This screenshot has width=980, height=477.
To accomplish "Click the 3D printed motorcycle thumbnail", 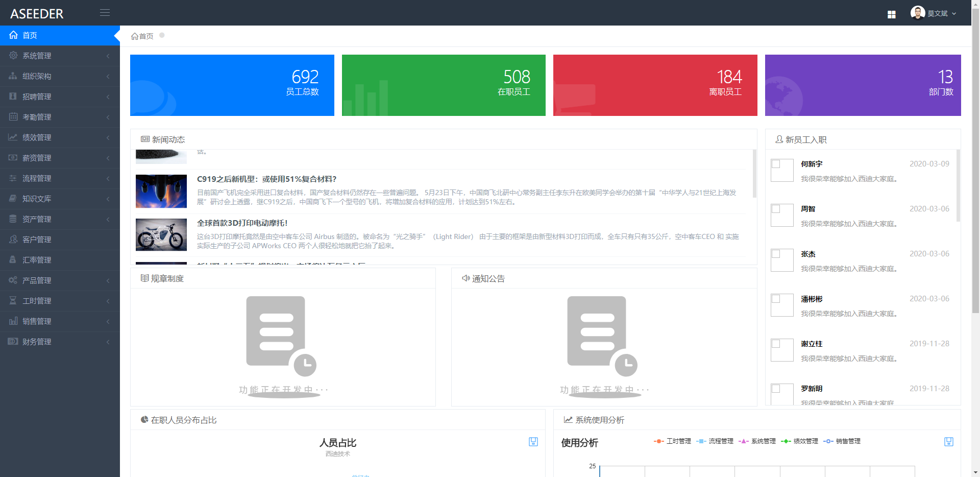I will click(x=161, y=235).
